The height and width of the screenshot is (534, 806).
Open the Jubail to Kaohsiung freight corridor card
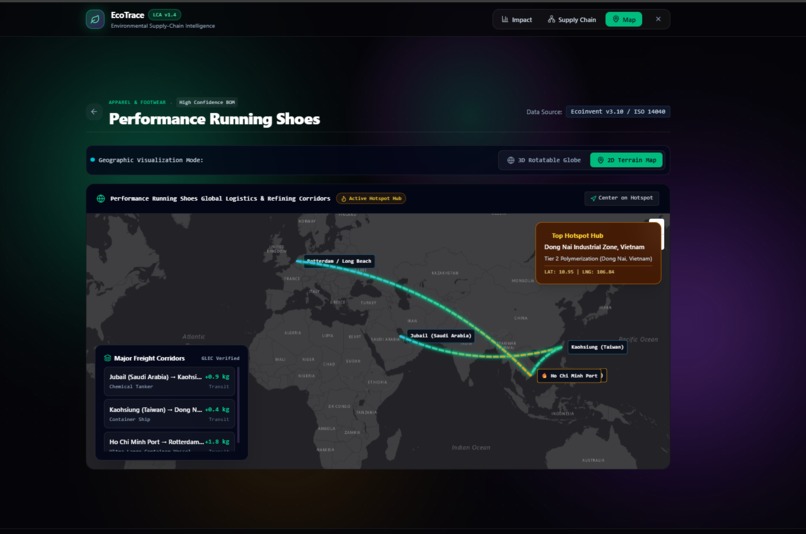(x=169, y=381)
